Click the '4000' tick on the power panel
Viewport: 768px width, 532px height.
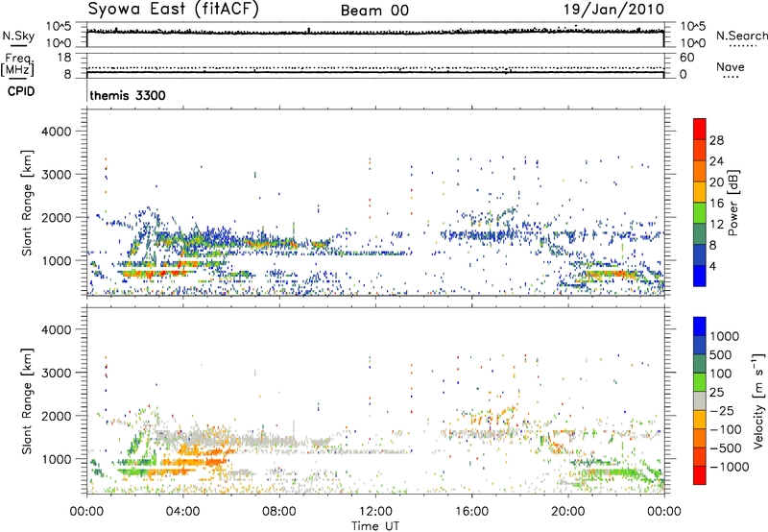(56, 132)
